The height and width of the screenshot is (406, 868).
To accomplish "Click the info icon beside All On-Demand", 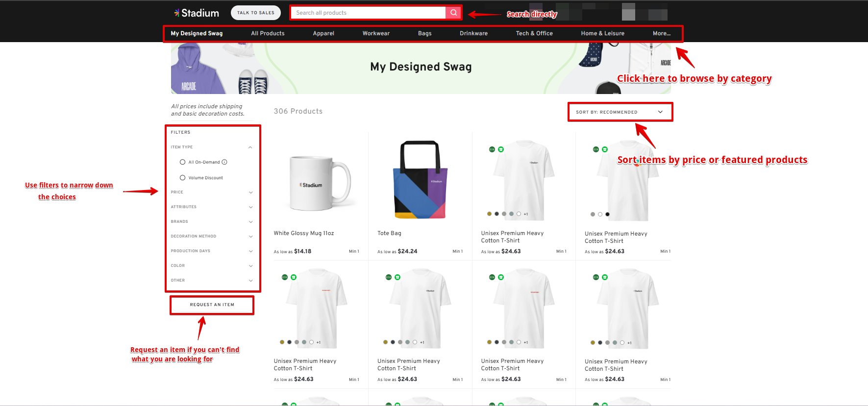I will (224, 162).
